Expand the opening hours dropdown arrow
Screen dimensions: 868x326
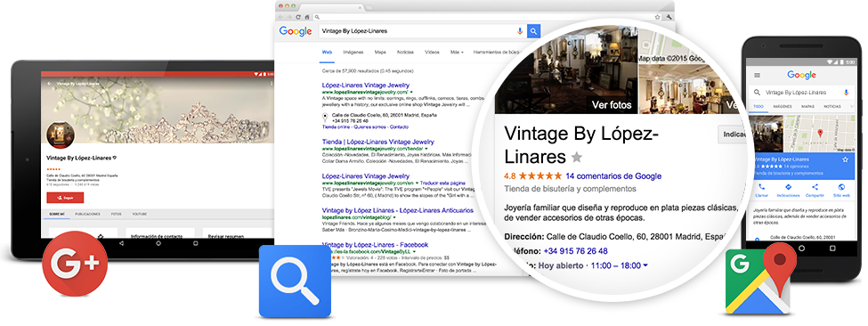click(645, 265)
